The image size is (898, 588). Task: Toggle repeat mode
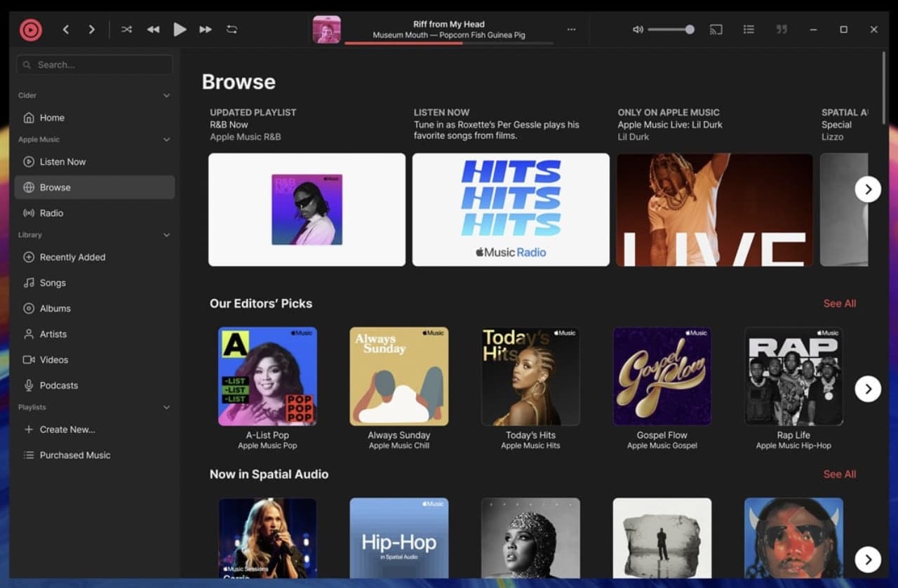[x=232, y=29]
